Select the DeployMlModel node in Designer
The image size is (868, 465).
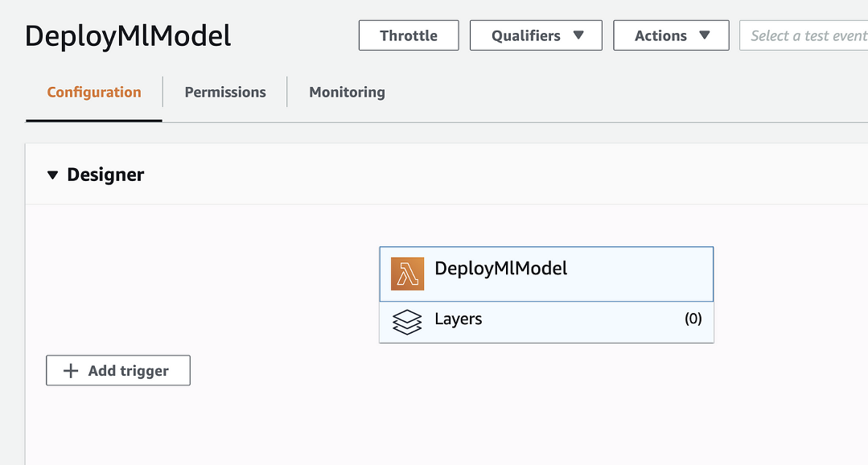(x=546, y=274)
